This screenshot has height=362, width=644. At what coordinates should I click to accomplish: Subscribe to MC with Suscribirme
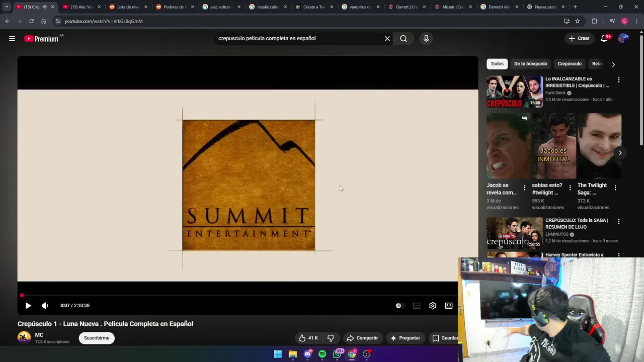(97, 338)
